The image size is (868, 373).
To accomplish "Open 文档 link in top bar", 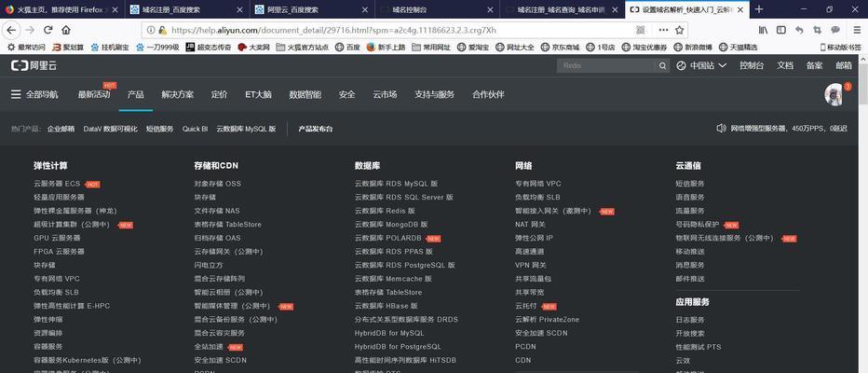I will (x=785, y=65).
